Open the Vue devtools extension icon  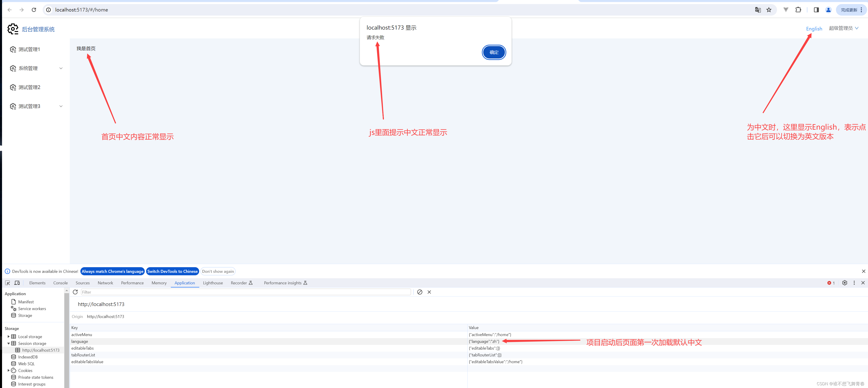pyautogui.click(x=786, y=10)
